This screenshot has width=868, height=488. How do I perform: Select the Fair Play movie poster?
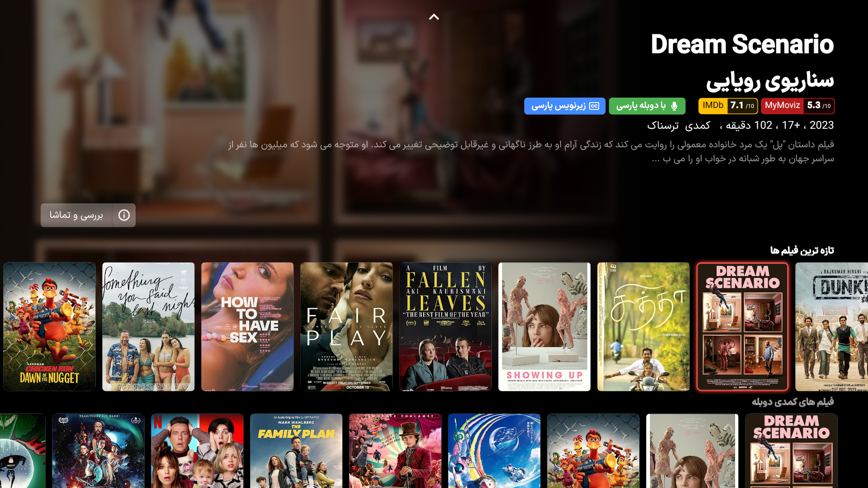pos(346,326)
